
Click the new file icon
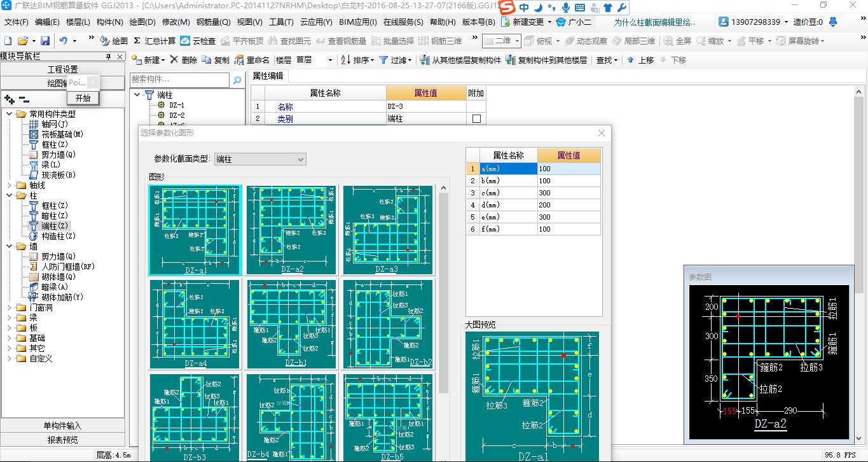8,41
